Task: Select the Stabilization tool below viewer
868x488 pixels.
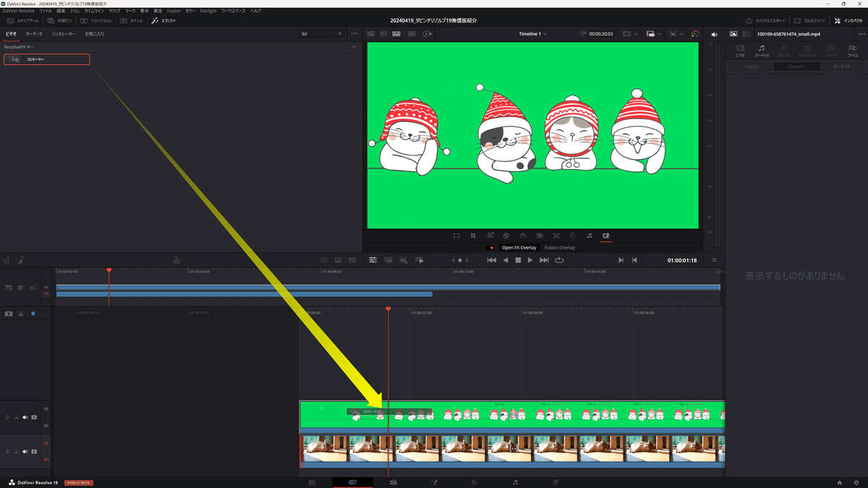Action: [540, 236]
